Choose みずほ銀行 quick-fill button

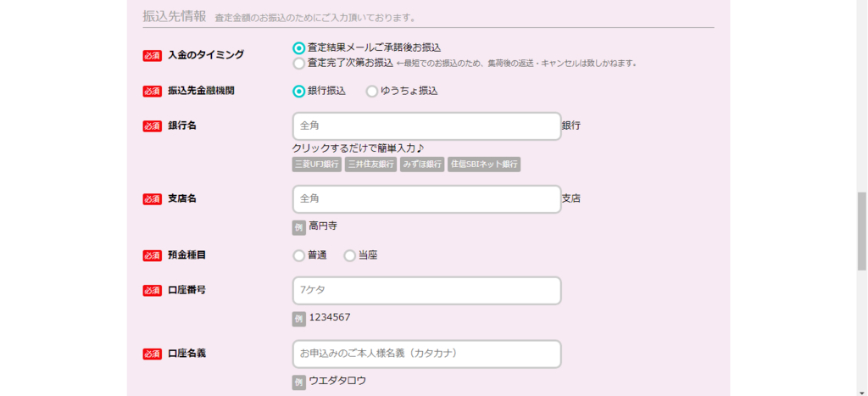(422, 164)
